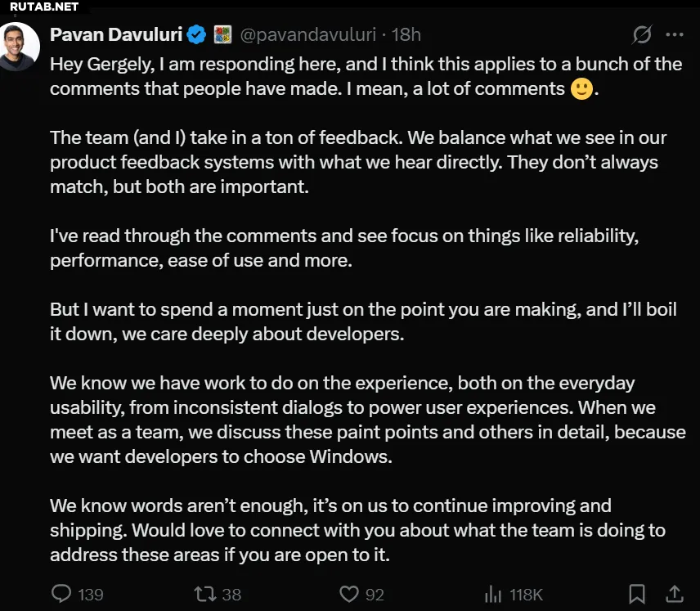Open the view analytics bar chart icon
700x611 pixels.
click(493, 593)
